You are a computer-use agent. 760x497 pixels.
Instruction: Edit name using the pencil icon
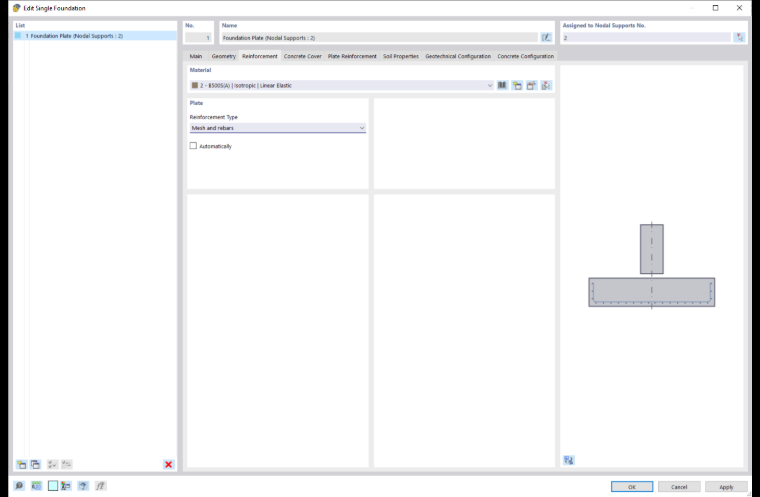click(546, 37)
